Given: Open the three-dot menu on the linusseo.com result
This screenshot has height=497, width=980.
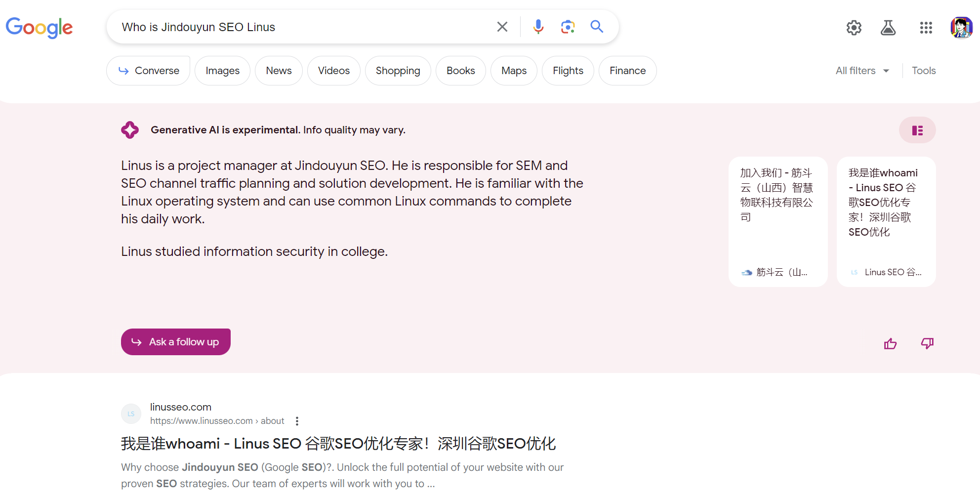Looking at the screenshot, I should (x=297, y=420).
